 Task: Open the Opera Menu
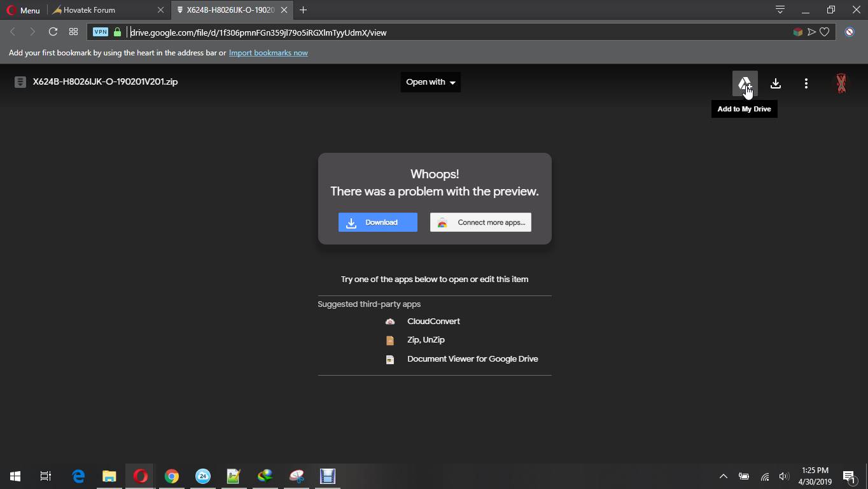[x=24, y=10]
